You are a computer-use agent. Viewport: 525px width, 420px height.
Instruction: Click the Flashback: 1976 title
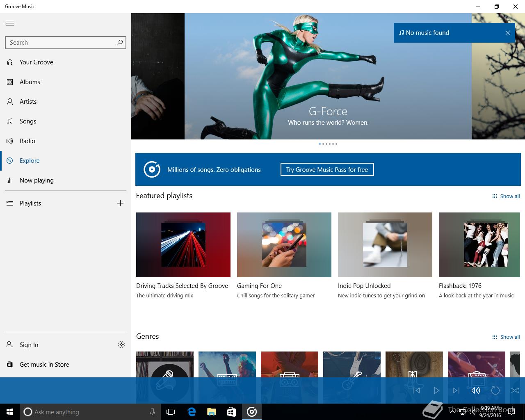point(460,286)
